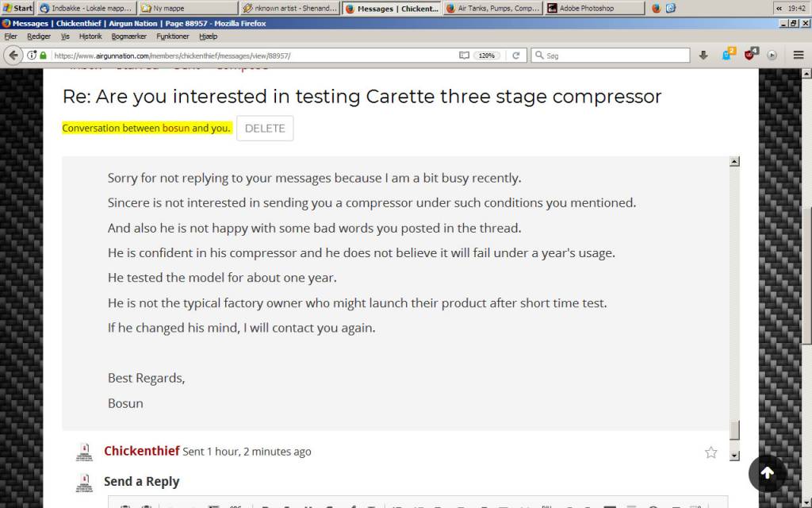Click the scroll-to-top arrow button
This screenshot has width=812, height=508.
[x=768, y=473]
